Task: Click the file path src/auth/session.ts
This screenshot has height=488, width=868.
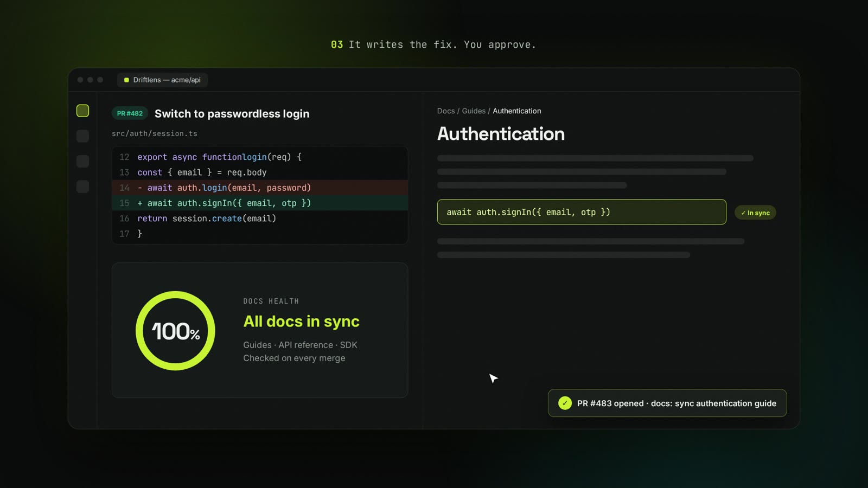Action: click(x=155, y=133)
